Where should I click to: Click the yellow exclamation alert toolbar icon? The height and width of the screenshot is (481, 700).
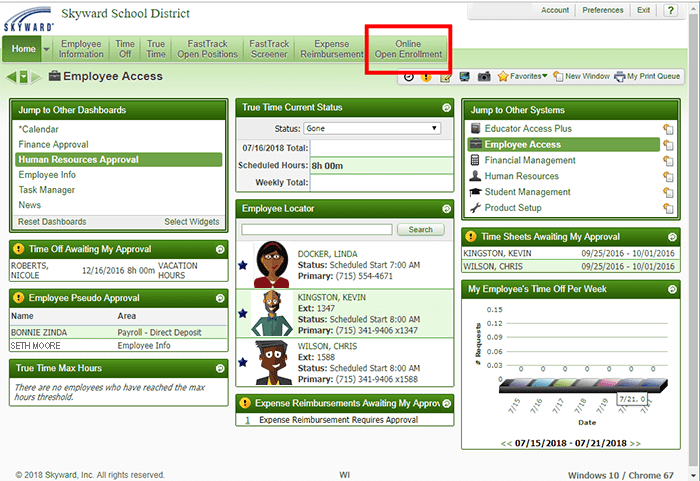[x=426, y=77]
